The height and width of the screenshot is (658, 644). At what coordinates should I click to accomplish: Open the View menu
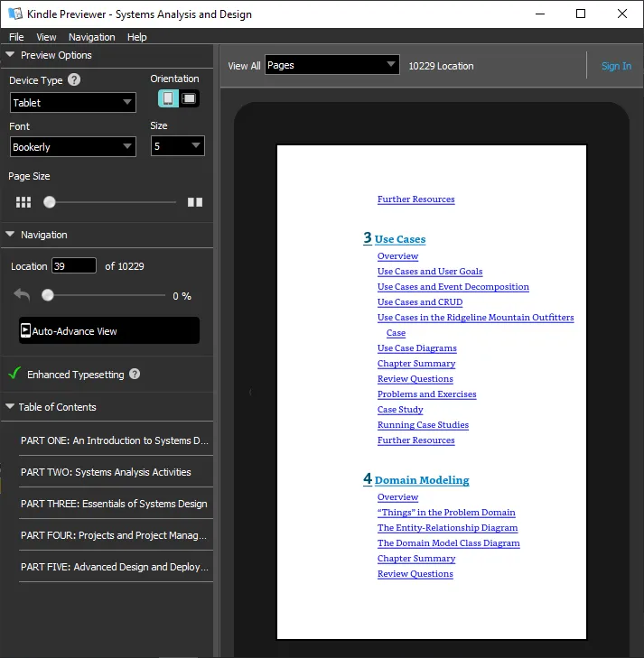point(46,37)
